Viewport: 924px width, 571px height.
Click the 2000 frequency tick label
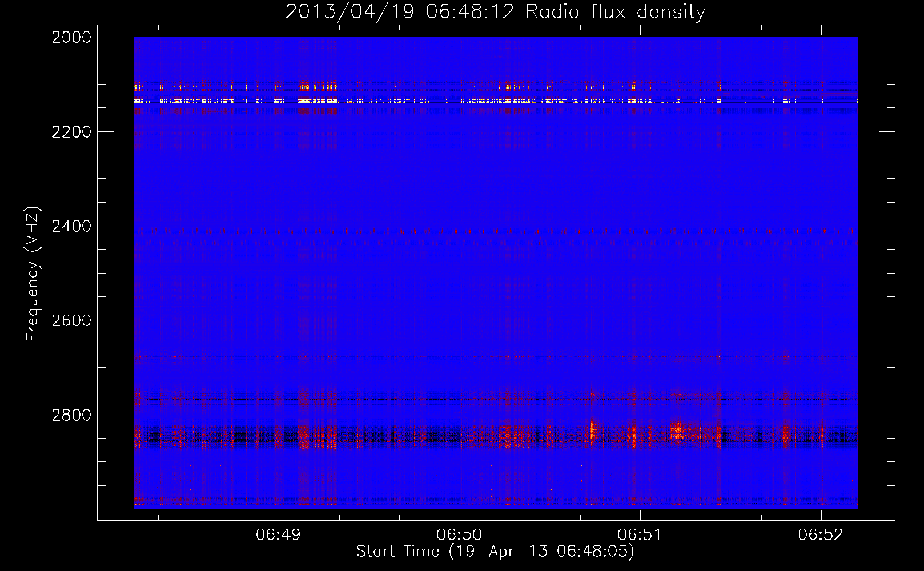[71, 37]
